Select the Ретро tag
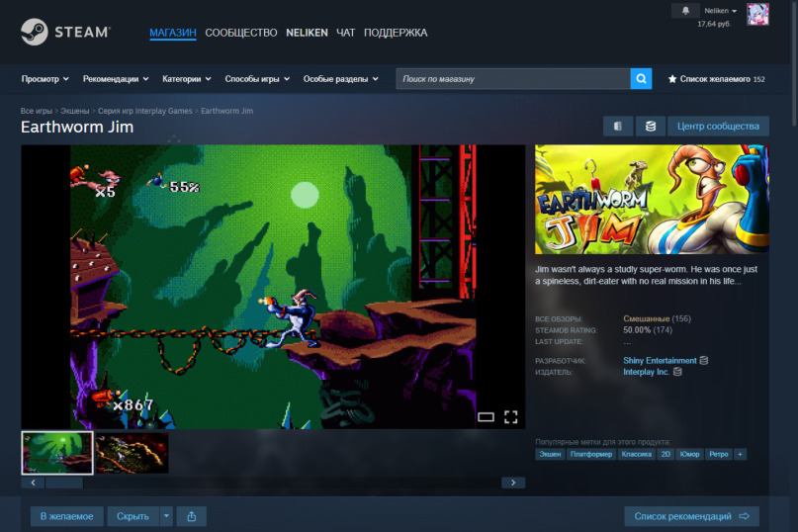The image size is (798, 532). (719, 454)
